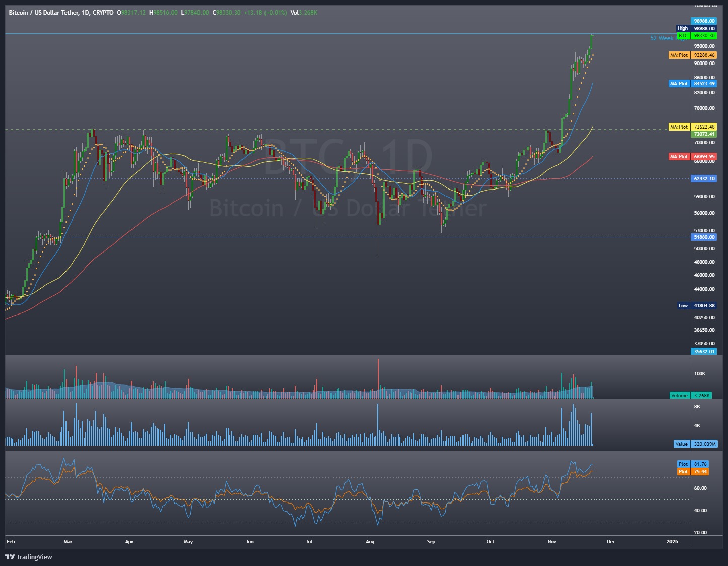Click the Mar label on the time axis
The width and height of the screenshot is (728, 566).
coord(68,542)
